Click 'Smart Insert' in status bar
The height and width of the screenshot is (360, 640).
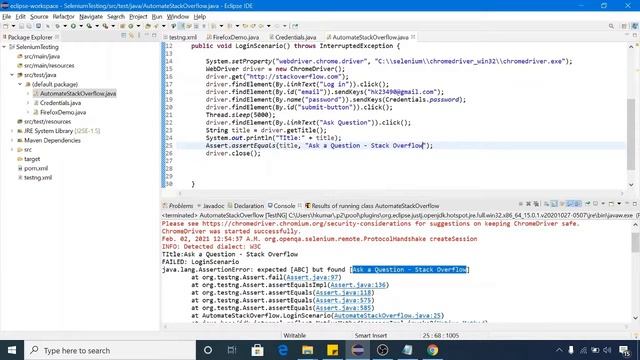(371, 336)
